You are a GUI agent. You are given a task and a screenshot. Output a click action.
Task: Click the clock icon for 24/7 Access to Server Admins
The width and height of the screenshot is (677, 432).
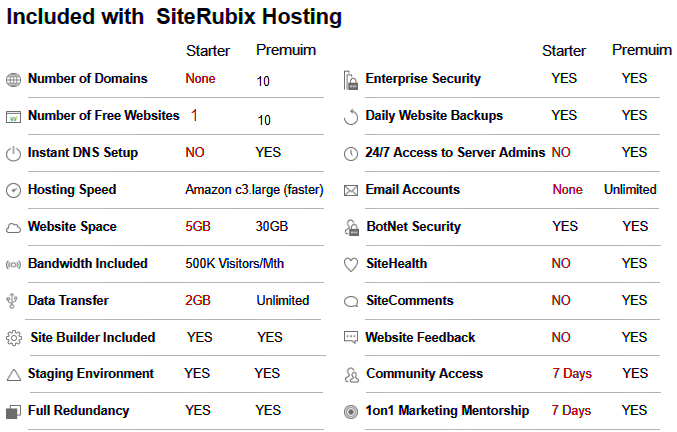tap(351, 154)
